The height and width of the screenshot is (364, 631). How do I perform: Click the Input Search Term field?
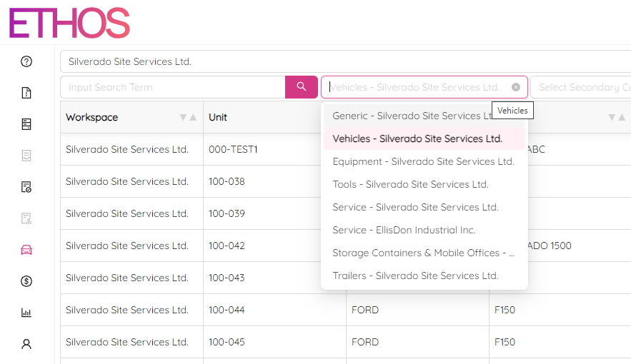(x=172, y=87)
